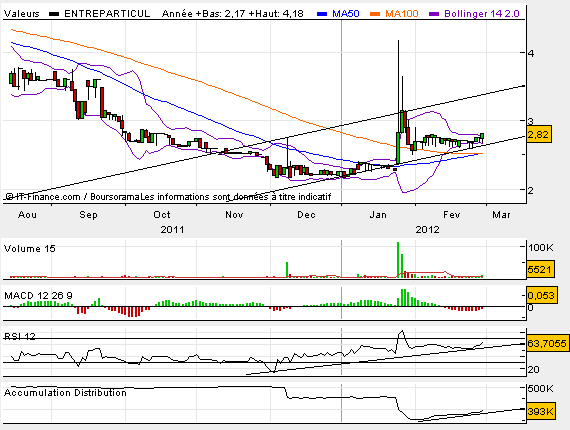Click the 'MA50' legend label
The image size is (570, 430).
[x=346, y=14]
